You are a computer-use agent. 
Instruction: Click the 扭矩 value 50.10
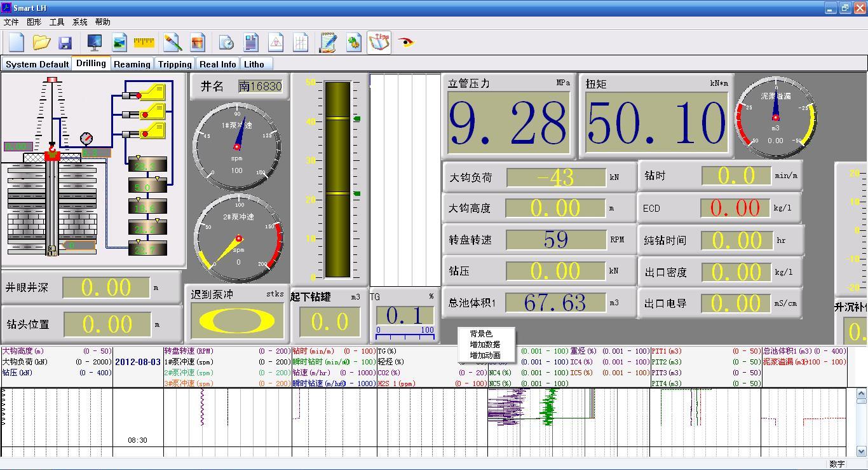click(x=656, y=123)
